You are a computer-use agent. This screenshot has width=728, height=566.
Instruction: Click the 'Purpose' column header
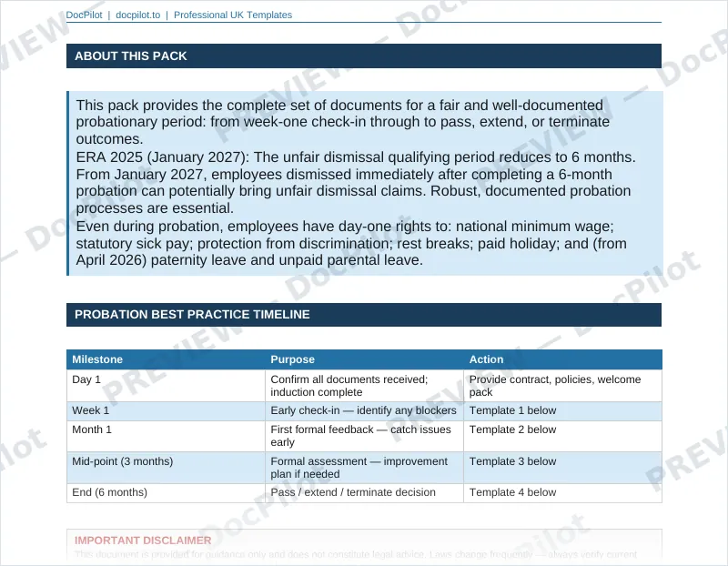(364, 359)
